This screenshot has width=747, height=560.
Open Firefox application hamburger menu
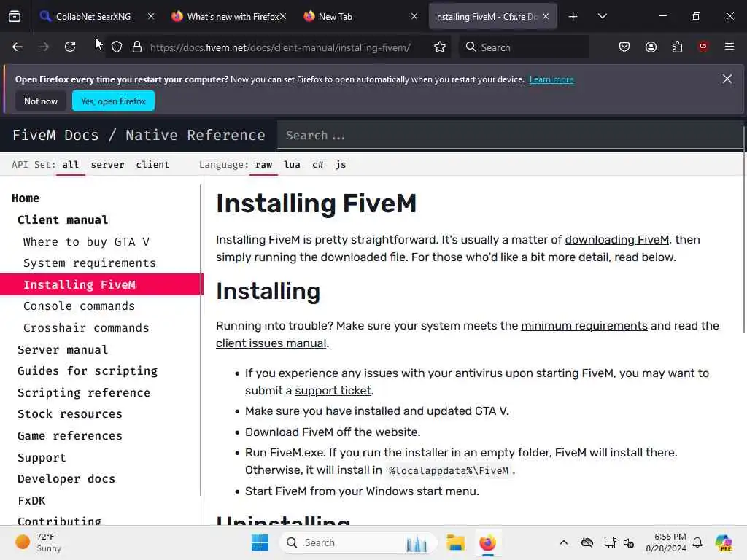[729, 47]
